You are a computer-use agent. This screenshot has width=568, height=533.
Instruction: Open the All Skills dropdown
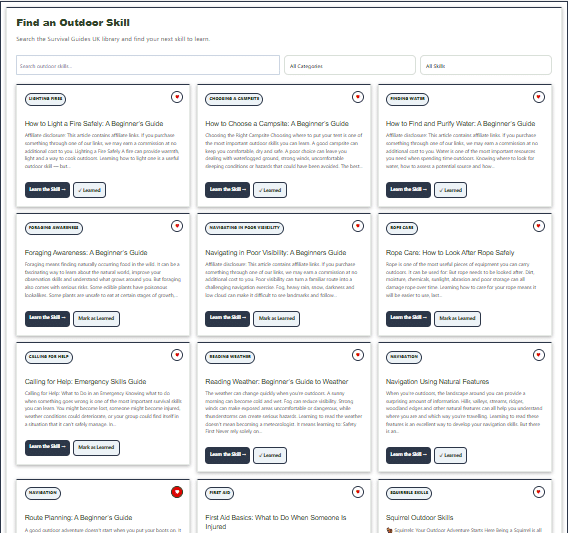(x=486, y=65)
